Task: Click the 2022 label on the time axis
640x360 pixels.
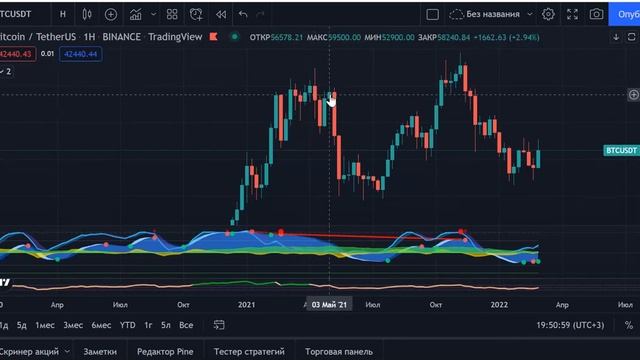Action: coord(499,305)
